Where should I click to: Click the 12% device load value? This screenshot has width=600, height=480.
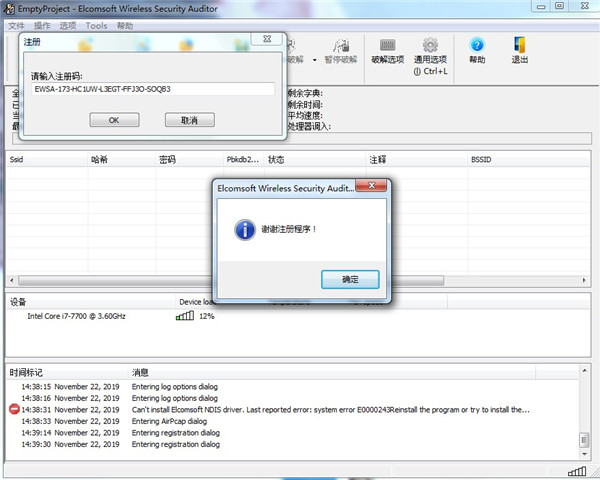[x=207, y=316]
